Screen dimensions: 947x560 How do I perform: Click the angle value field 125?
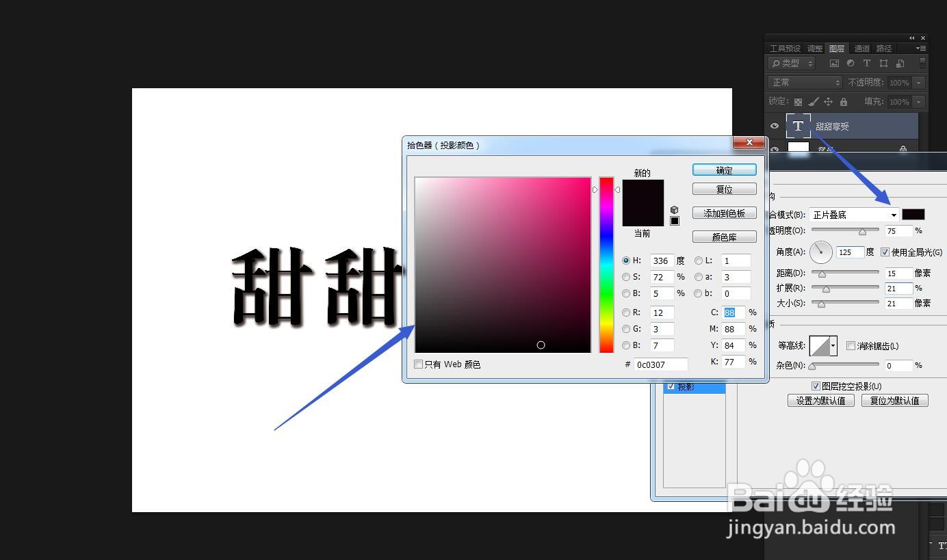[x=849, y=252]
